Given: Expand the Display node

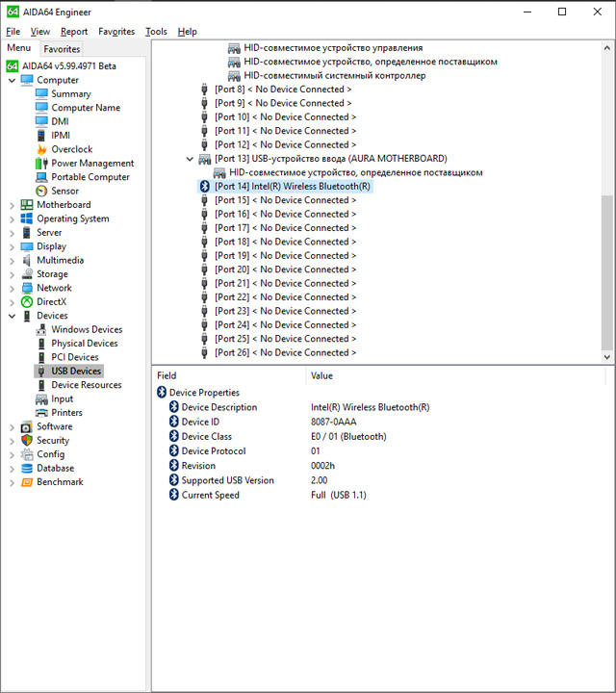Looking at the screenshot, I should pyautogui.click(x=12, y=246).
